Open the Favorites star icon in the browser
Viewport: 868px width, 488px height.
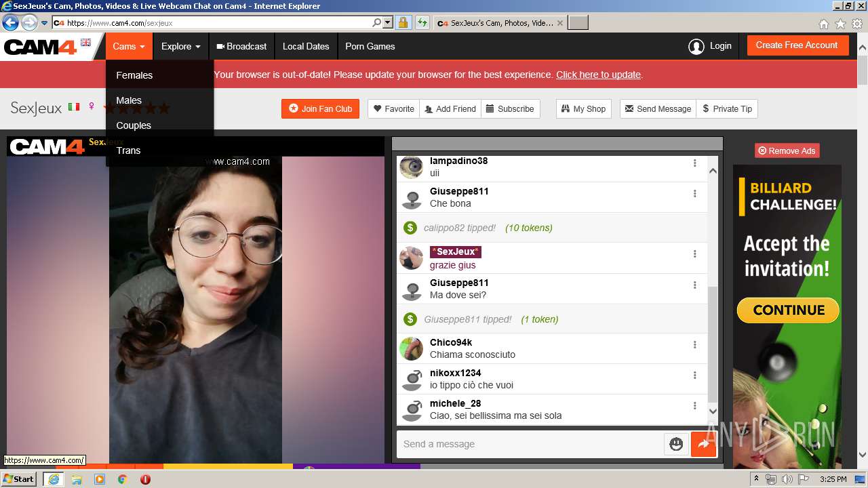pos(840,24)
